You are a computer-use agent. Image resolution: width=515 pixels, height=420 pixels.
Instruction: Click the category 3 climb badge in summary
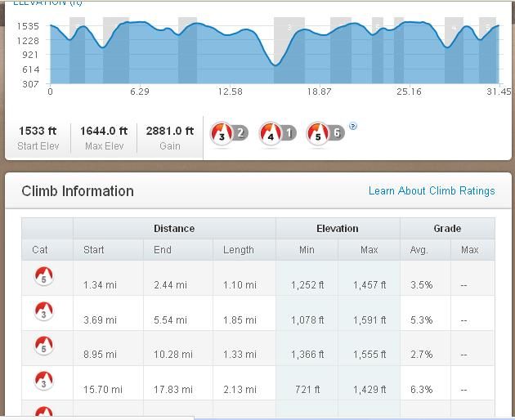pyautogui.click(x=229, y=133)
